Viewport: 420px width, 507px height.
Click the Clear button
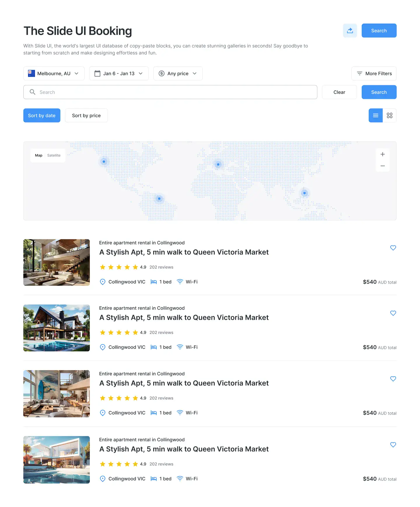pyautogui.click(x=339, y=92)
